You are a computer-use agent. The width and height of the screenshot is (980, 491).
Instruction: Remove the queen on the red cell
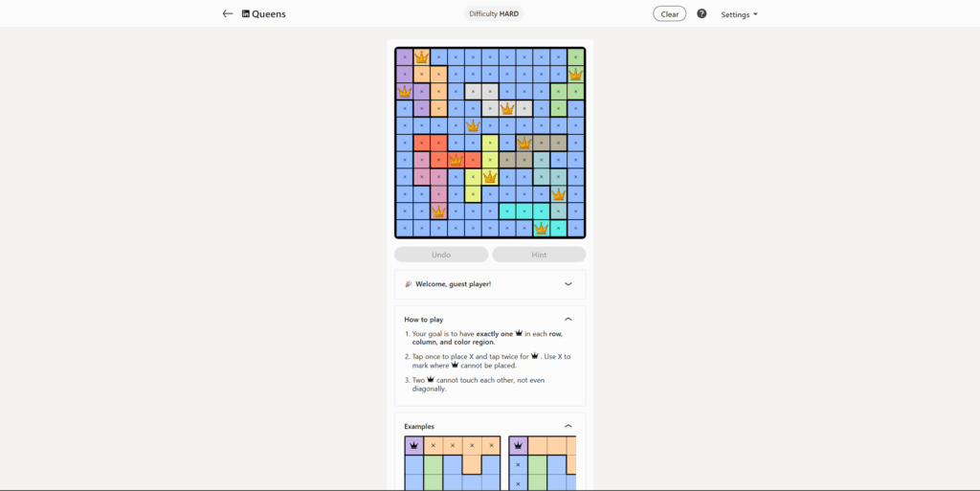pyautogui.click(x=456, y=160)
